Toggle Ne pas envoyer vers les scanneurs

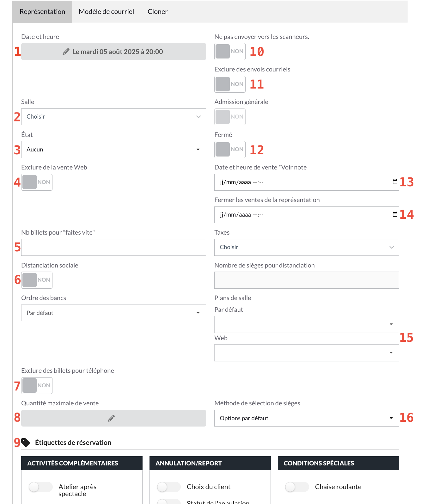pos(230,52)
